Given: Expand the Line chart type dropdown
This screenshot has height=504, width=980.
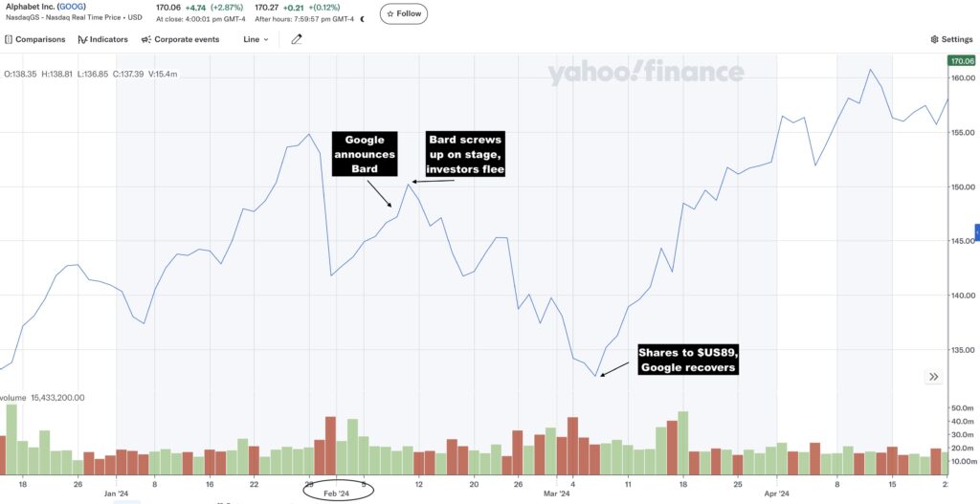Looking at the screenshot, I should click(256, 39).
